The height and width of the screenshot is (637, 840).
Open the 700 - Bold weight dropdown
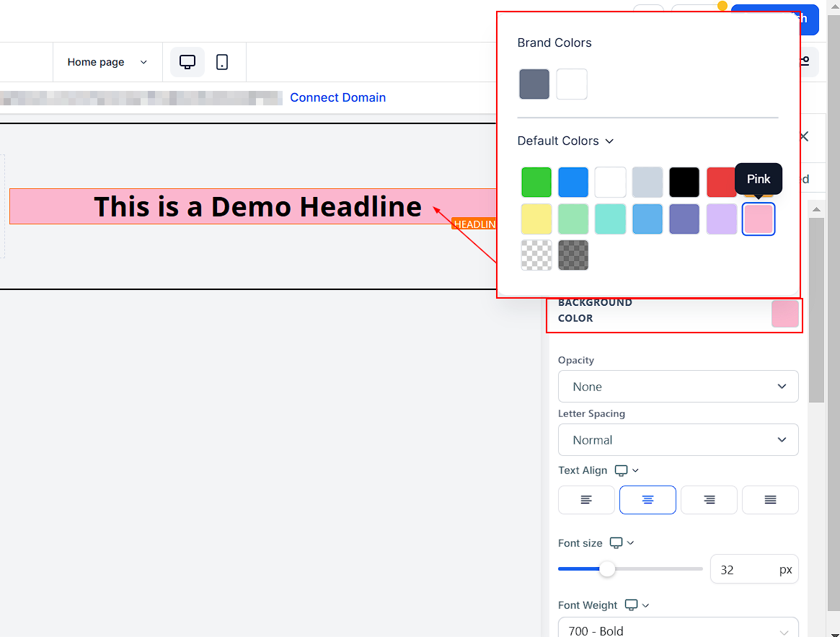click(678, 628)
